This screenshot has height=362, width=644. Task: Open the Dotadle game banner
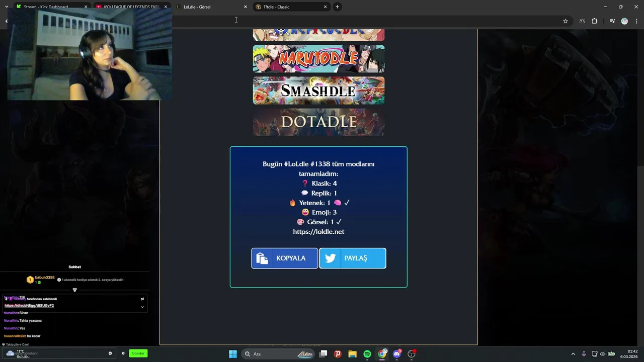(x=318, y=122)
